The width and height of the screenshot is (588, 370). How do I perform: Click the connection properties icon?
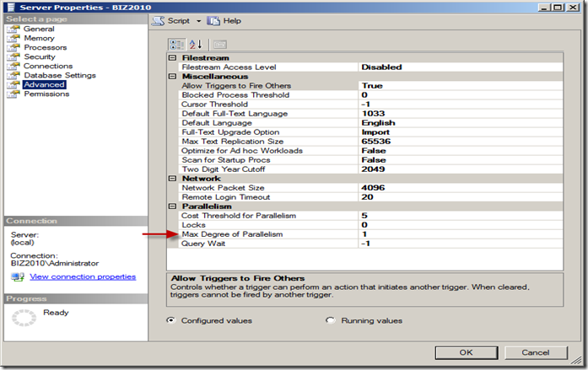coord(18,277)
